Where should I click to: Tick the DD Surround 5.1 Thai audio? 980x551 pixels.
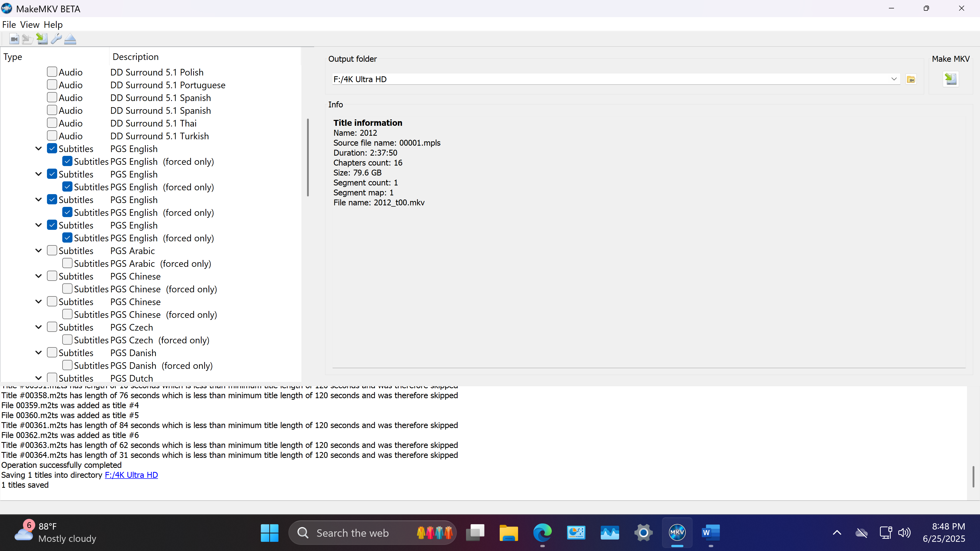[x=52, y=123]
